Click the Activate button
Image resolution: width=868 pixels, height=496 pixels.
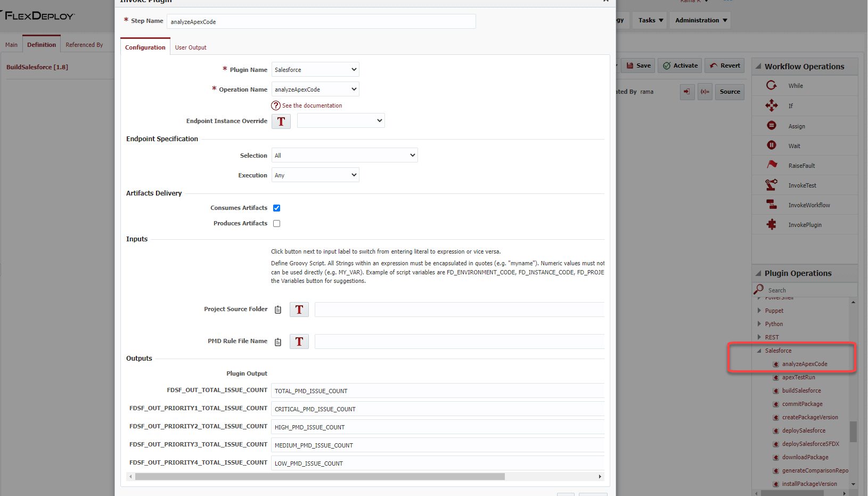tap(680, 66)
